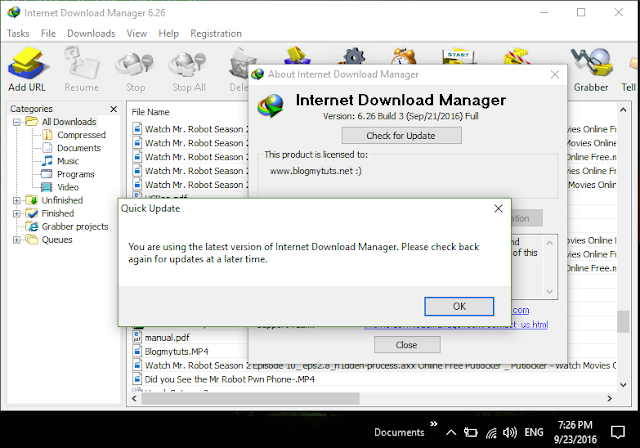Select the Programs category
This screenshot has width=640, height=448.
(76, 174)
